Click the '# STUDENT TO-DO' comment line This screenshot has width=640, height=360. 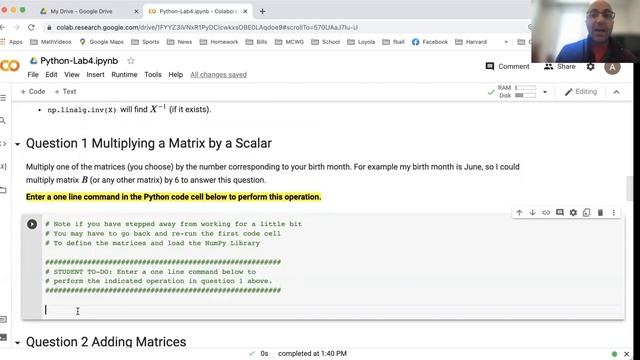(x=151, y=271)
